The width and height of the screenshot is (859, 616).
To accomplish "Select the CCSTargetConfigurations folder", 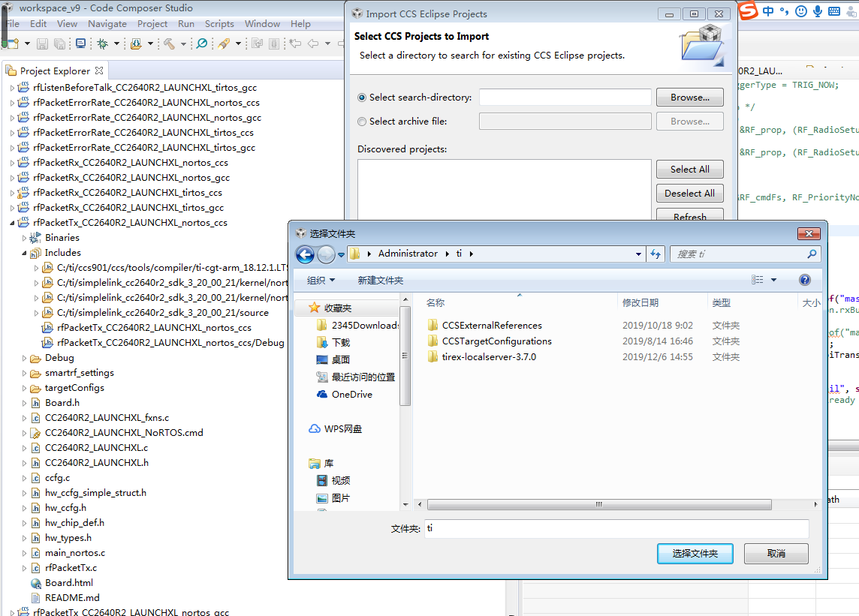I will [497, 341].
